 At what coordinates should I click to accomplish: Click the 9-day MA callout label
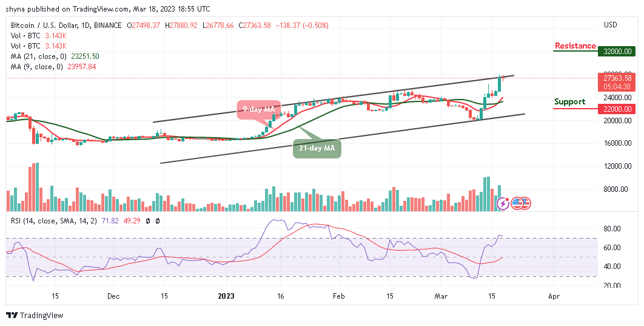pyautogui.click(x=259, y=109)
